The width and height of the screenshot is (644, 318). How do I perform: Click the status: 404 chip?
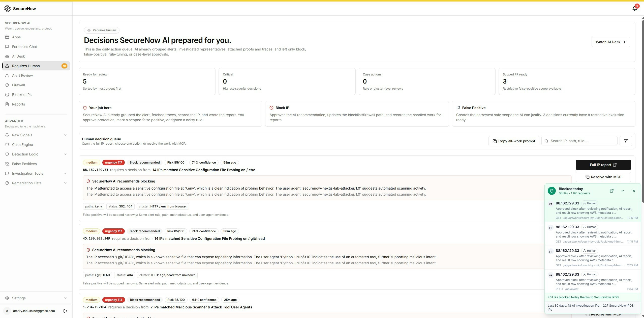pos(125,275)
